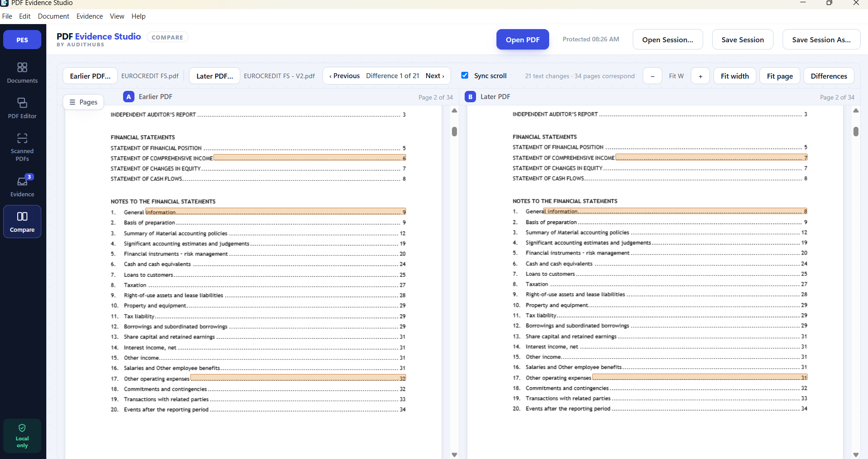This screenshot has width=868, height=459.
Task: Click the Earlier PDF 'A' badge
Action: pos(129,97)
